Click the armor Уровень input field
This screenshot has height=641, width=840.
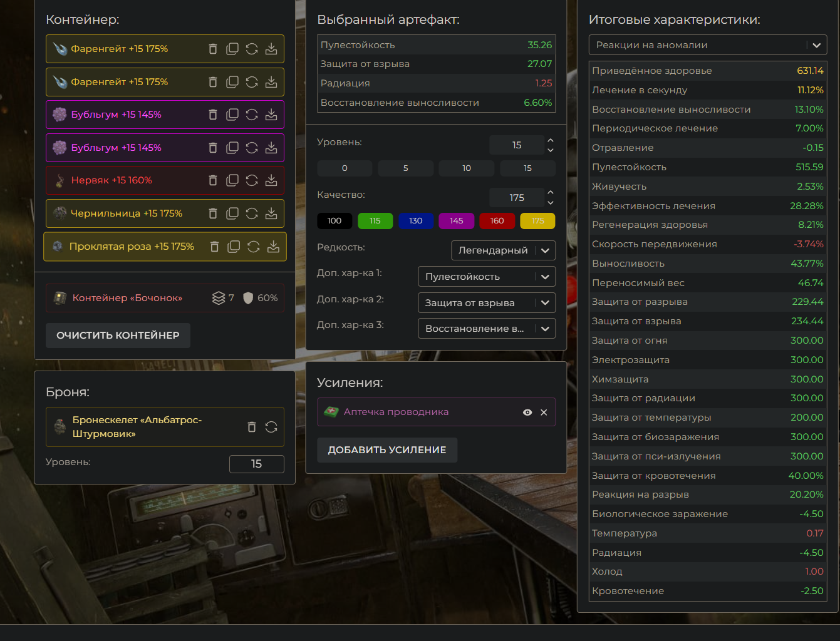(256, 464)
